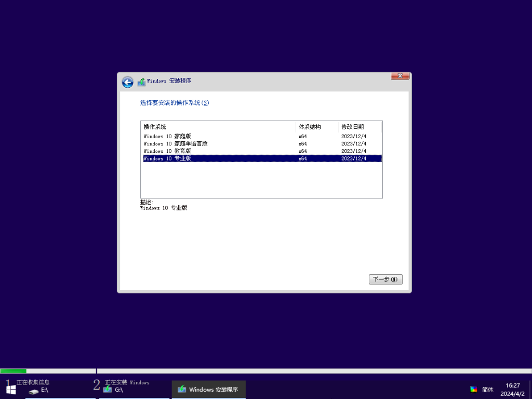Select Windows 10 家庭版 from the list
This screenshot has width=532, height=399.
tap(167, 136)
